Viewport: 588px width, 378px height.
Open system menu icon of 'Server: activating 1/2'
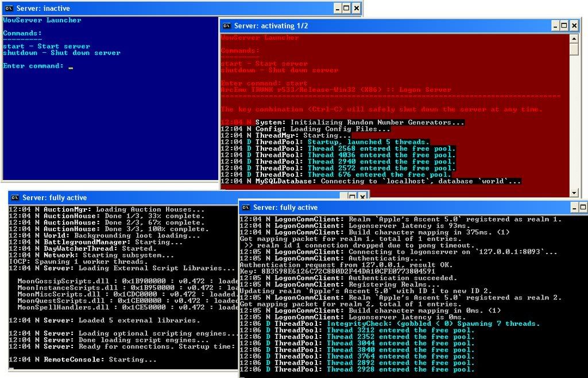click(227, 26)
